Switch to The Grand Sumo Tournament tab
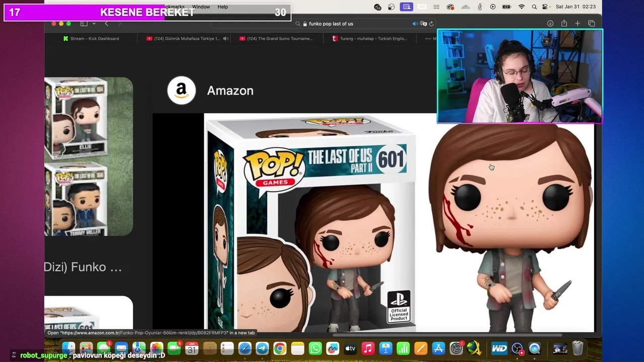This screenshot has width=644, height=362. [276, 38]
